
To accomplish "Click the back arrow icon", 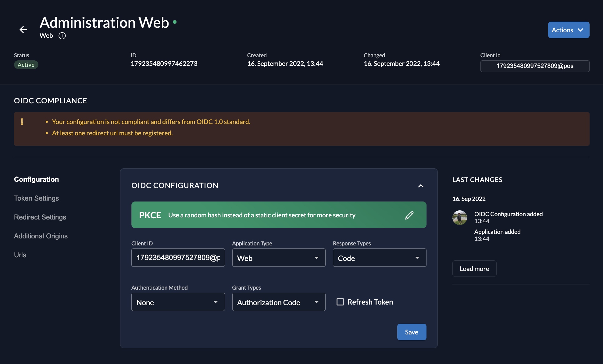I will [x=23, y=30].
